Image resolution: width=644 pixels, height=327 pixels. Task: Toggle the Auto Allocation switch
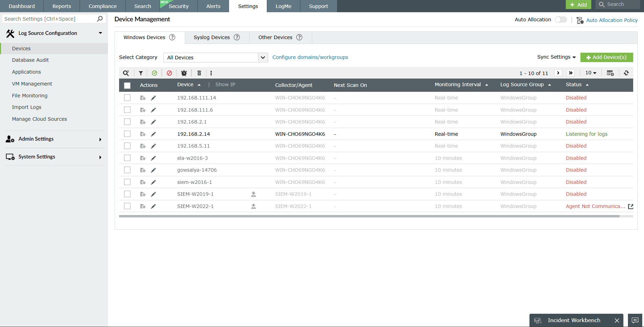pos(561,20)
